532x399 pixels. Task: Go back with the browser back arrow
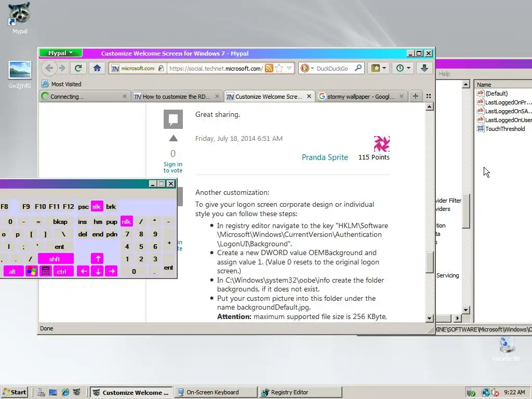[49, 68]
